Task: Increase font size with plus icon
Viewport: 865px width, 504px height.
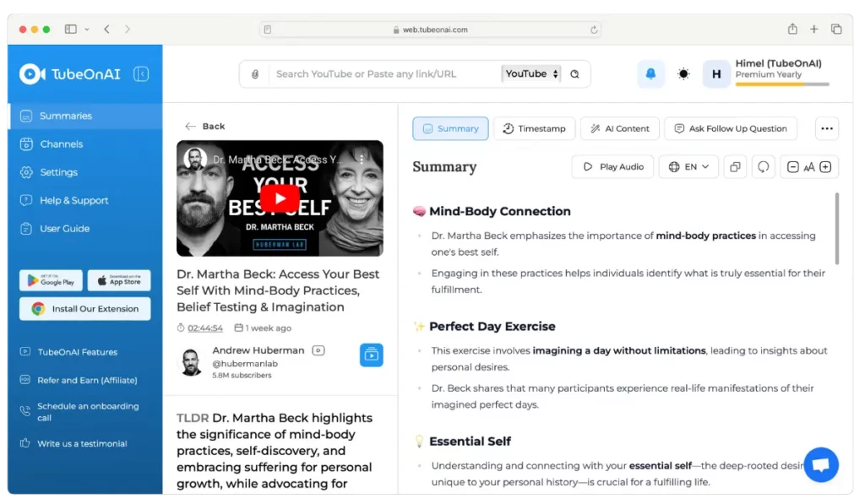Action: [826, 167]
